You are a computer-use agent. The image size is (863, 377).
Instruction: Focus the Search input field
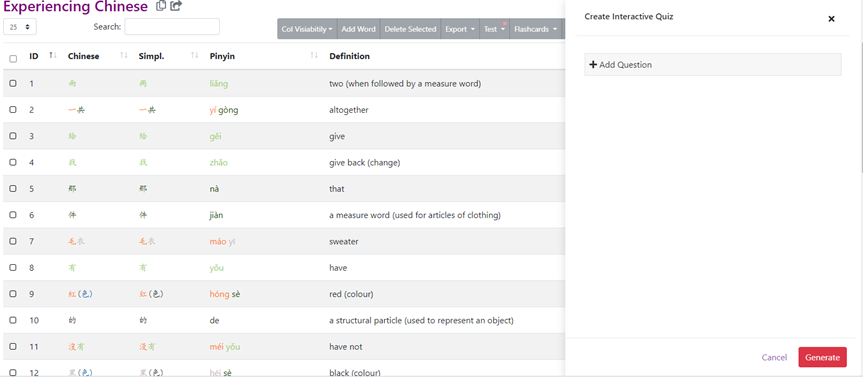(x=172, y=26)
